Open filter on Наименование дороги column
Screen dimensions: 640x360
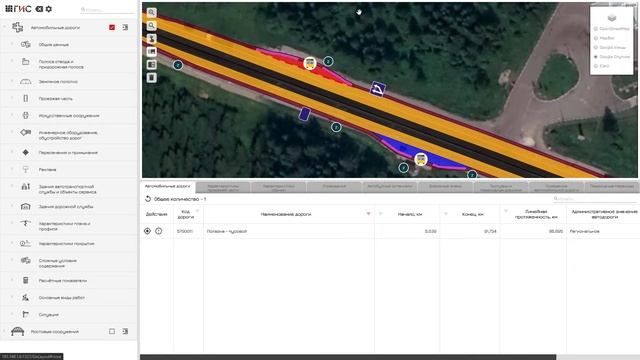click(368, 214)
